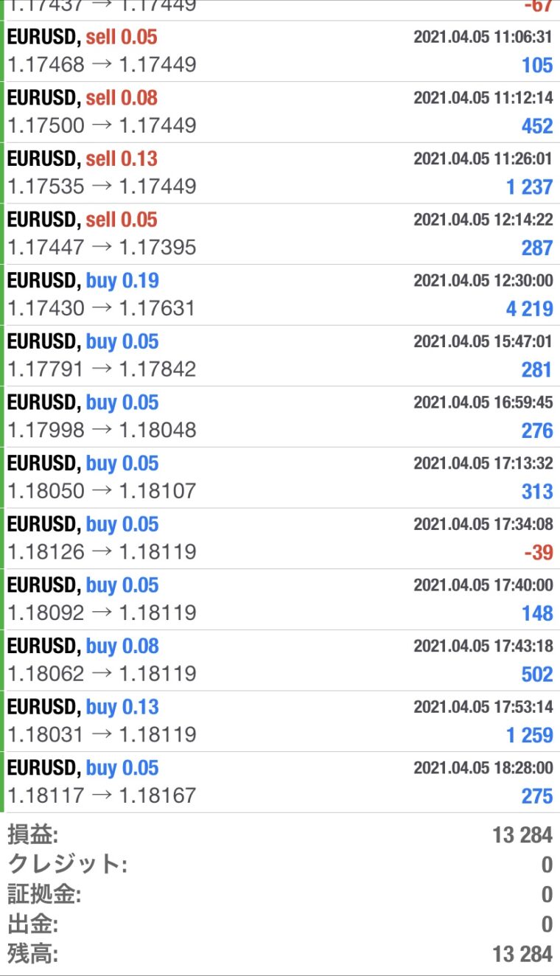This screenshot has height=976, width=560.
Task: Tap the 1 259 profit figure
Action: pos(529,735)
